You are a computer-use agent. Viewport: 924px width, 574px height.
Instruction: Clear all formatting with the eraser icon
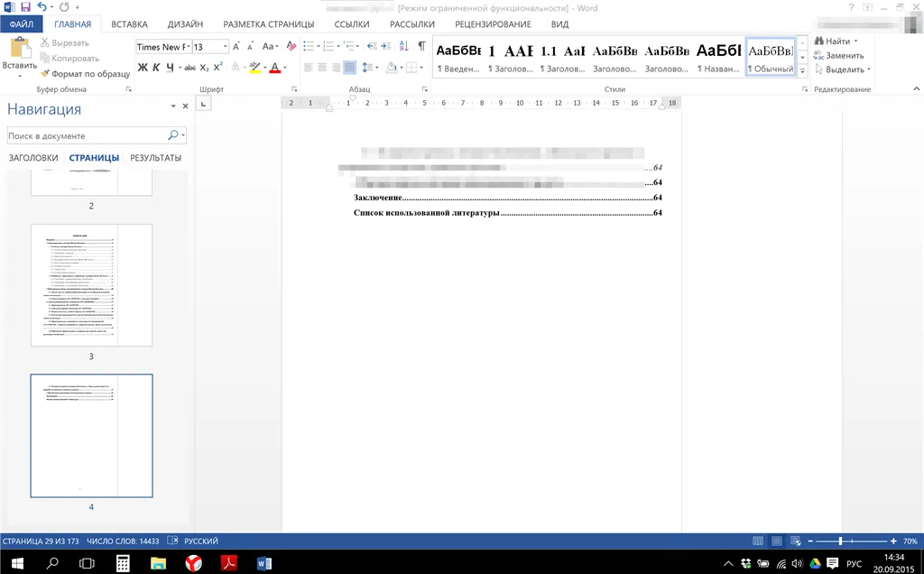coord(291,46)
